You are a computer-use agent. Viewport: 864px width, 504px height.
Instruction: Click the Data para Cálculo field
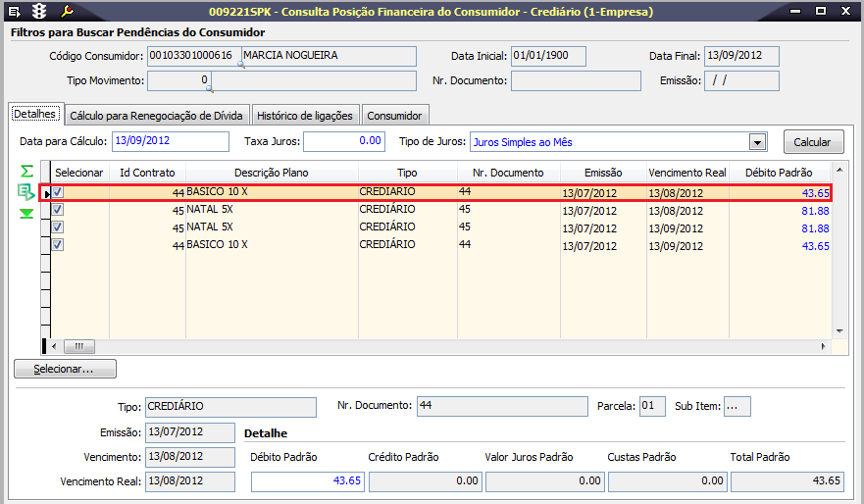171,141
